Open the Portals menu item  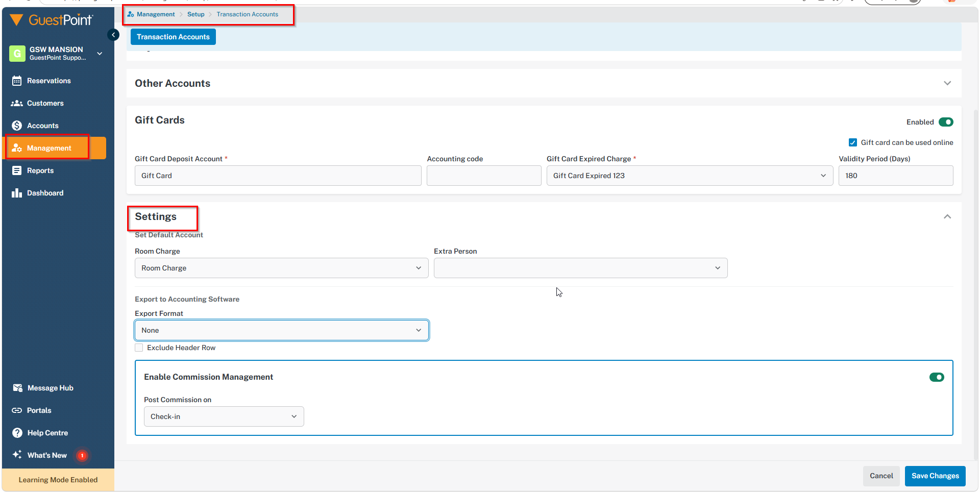coord(39,410)
